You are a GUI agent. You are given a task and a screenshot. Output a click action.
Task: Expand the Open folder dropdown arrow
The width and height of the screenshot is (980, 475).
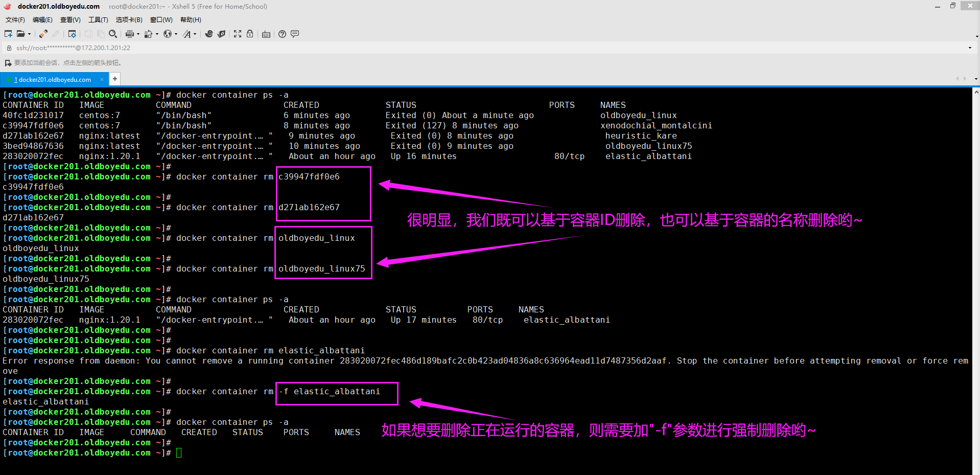[29, 34]
